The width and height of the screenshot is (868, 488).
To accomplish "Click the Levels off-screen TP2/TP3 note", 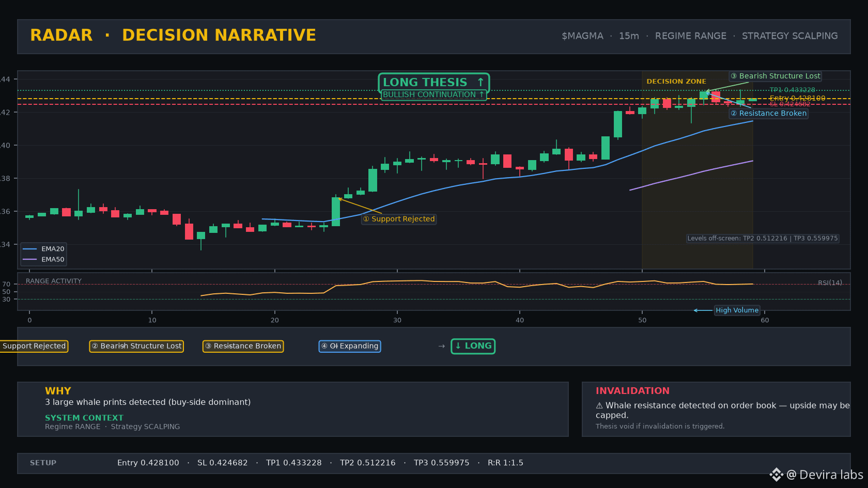I will tap(763, 239).
